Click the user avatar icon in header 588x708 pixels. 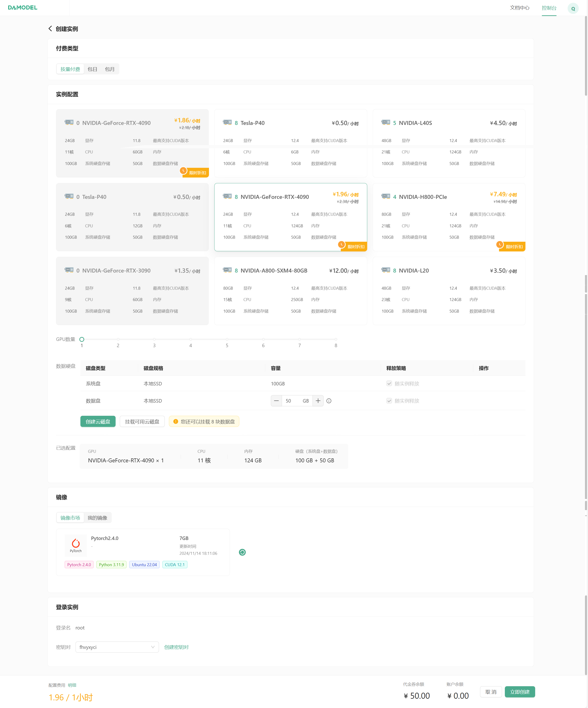coord(573,8)
